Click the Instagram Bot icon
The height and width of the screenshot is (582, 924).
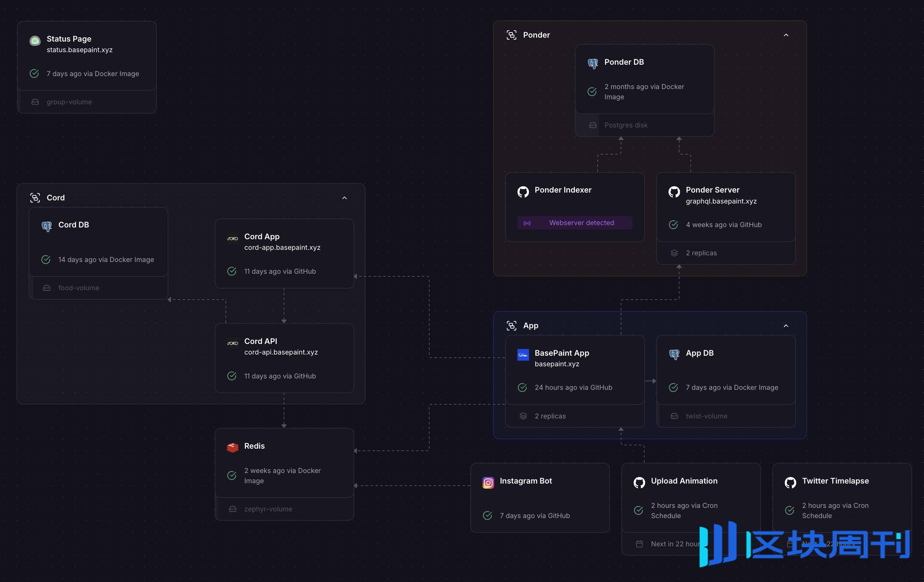[x=488, y=483]
